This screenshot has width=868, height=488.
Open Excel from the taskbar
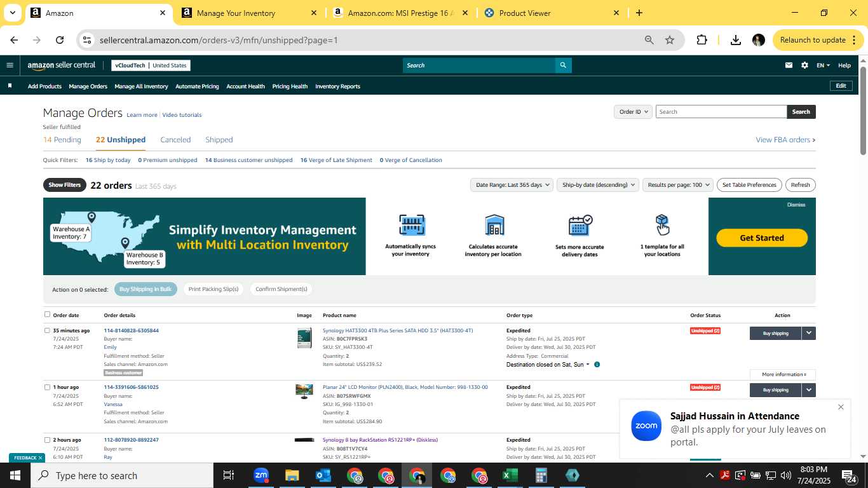pyautogui.click(x=510, y=475)
